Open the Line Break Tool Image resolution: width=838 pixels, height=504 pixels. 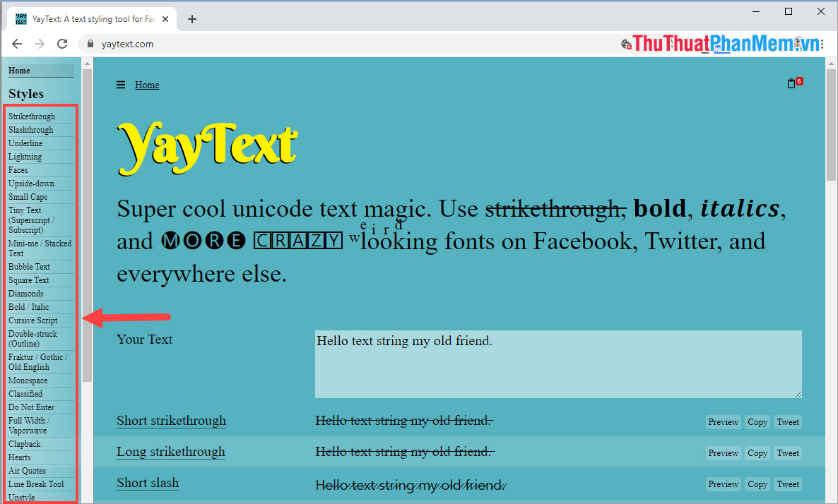pyautogui.click(x=36, y=484)
